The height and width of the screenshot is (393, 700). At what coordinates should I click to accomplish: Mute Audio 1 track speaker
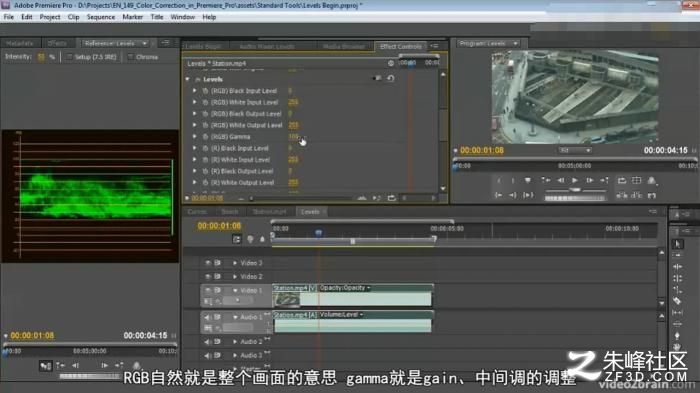coord(207,317)
